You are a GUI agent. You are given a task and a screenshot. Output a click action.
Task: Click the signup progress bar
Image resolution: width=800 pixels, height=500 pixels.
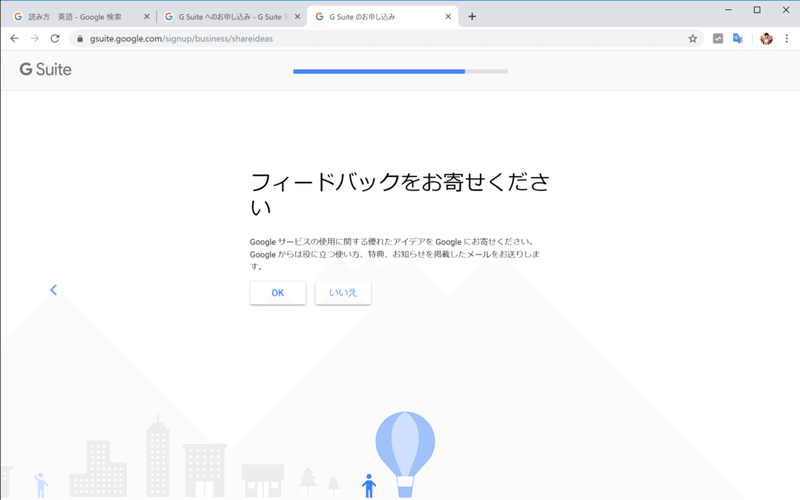pyautogui.click(x=401, y=71)
